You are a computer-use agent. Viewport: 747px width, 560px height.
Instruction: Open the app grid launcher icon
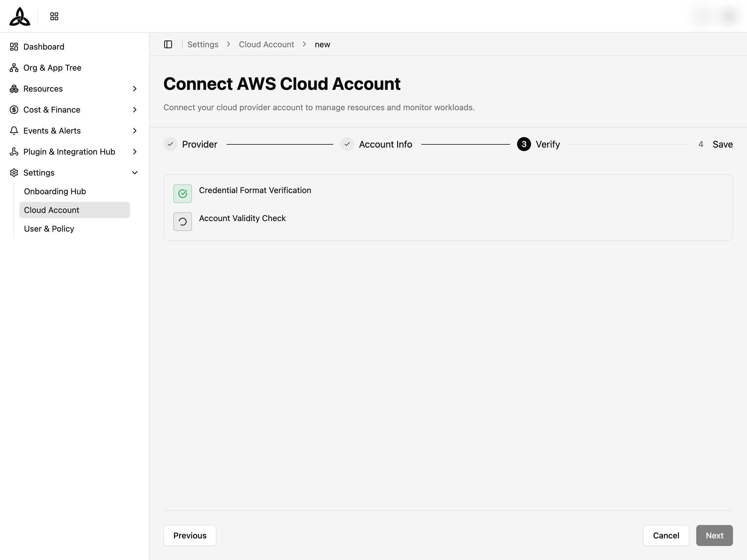point(54,16)
